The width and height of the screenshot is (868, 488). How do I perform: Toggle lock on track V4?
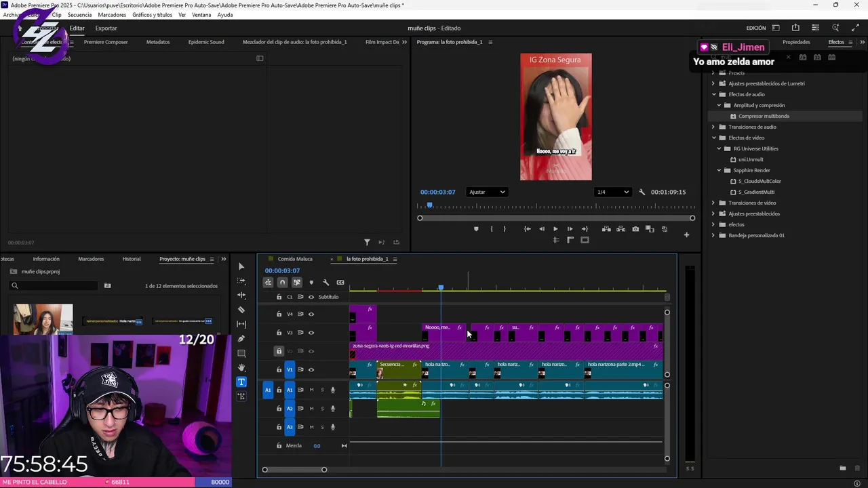pyautogui.click(x=279, y=314)
